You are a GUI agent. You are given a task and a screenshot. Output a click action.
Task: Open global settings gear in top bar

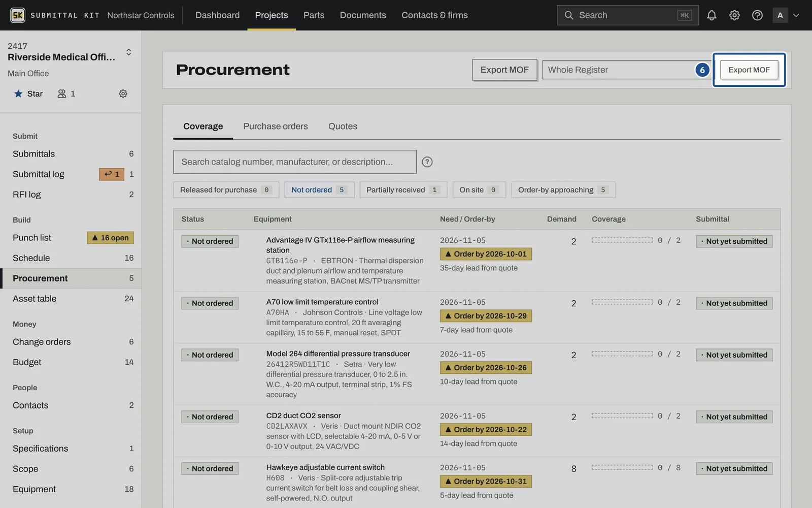click(x=734, y=15)
